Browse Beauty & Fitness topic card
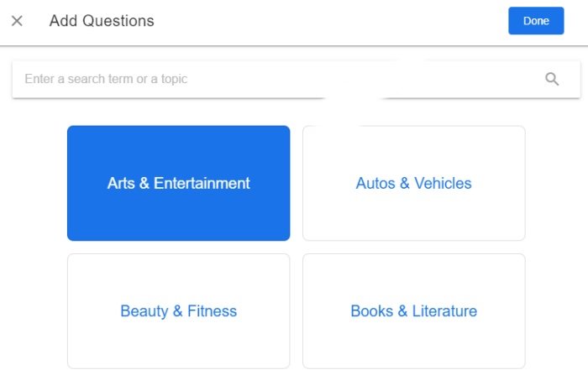This screenshot has width=588, height=375. tap(178, 311)
